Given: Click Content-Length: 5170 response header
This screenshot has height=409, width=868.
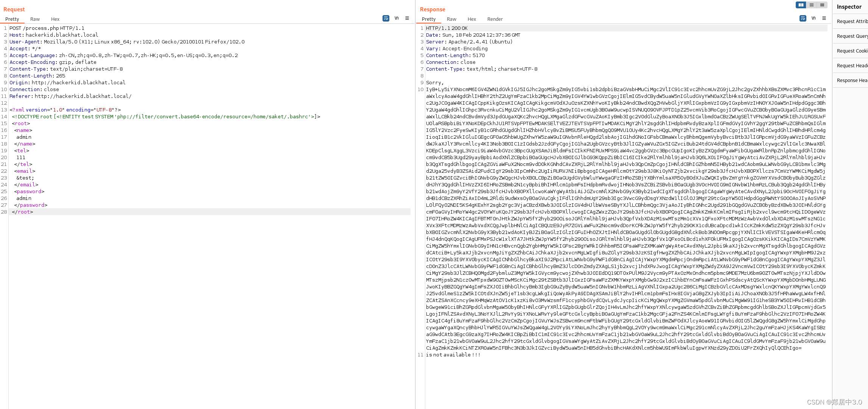Looking at the screenshot, I should [455, 55].
